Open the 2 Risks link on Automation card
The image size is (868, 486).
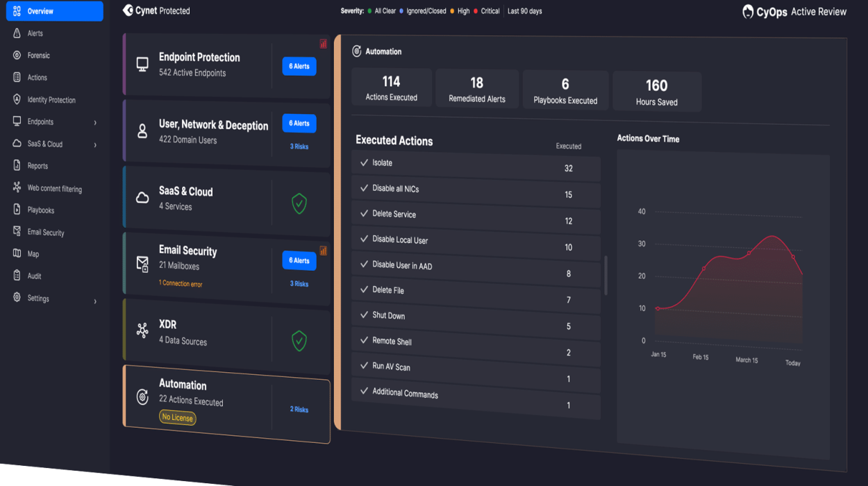(x=299, y=410)
